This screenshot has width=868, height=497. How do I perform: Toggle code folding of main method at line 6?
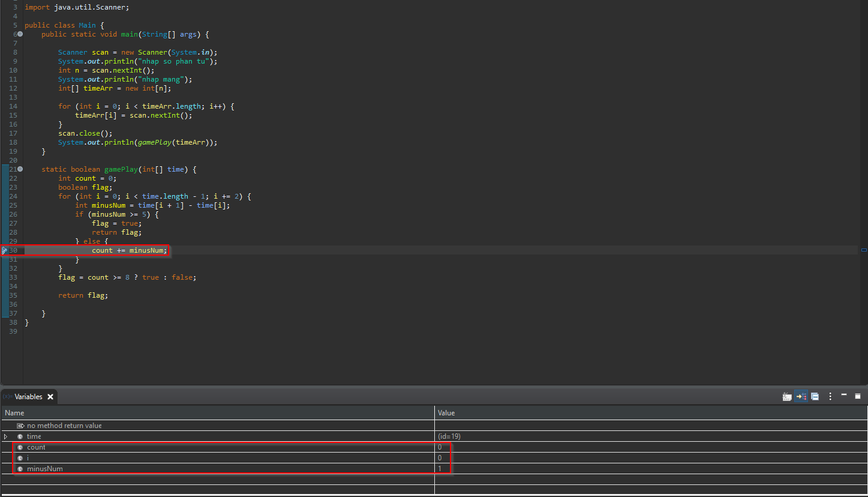coord(20,34)
